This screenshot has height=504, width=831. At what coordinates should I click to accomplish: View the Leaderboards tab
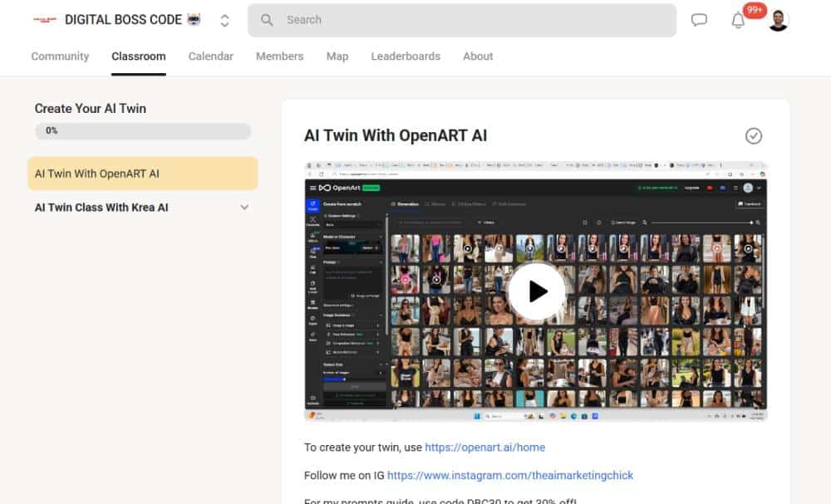(406, 56)
